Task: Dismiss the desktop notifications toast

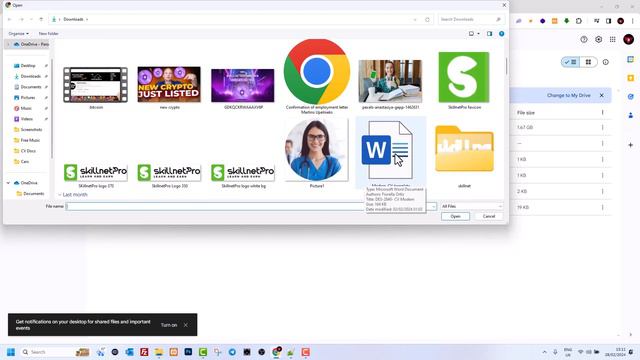Action: 186,325
